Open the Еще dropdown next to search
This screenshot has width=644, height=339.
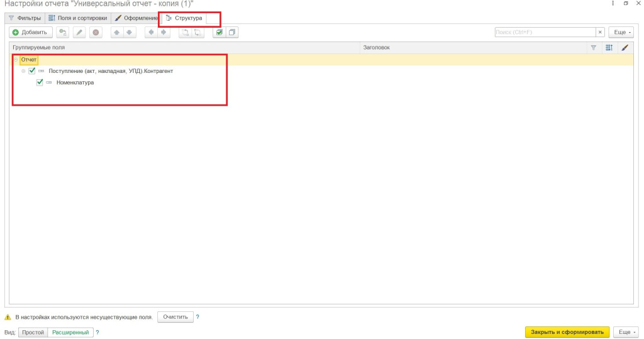621,32
